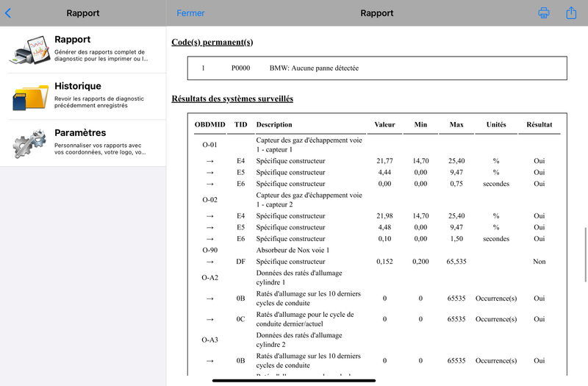Screen dimensions: 588x386
Task: Click Résultats des systèmes surveillés heading
Action: (232, 99)
